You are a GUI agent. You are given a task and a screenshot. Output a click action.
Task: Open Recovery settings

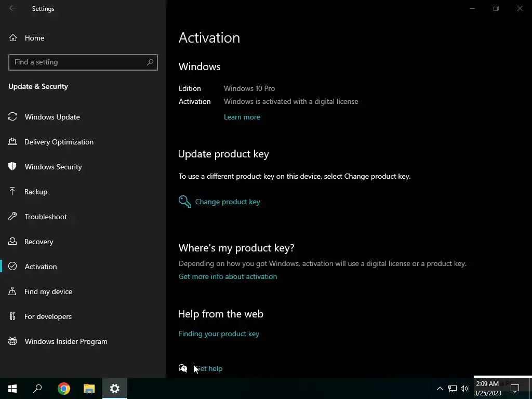[x=38, y=242]
